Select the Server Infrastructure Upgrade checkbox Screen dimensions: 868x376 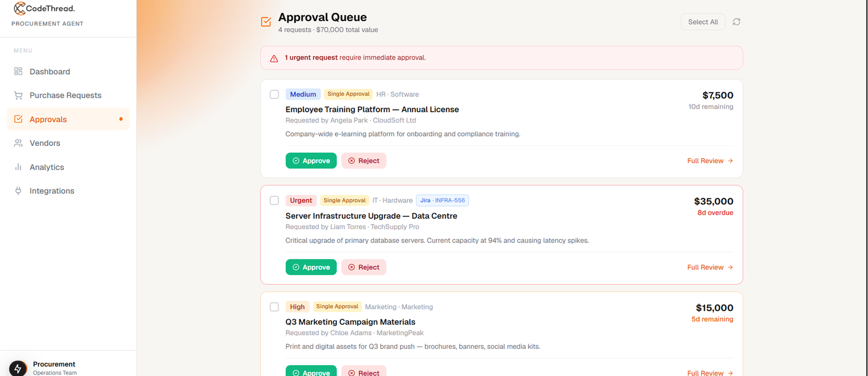click(x=275, y=200)
